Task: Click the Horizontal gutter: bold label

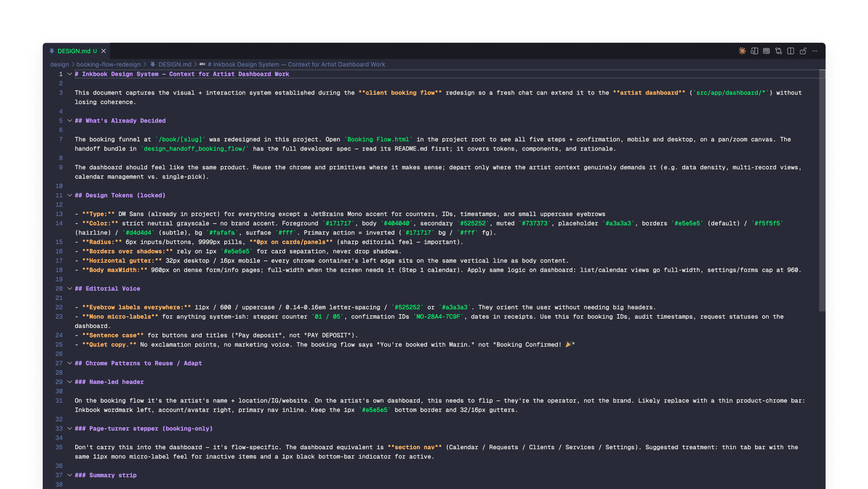Action: 122,261
